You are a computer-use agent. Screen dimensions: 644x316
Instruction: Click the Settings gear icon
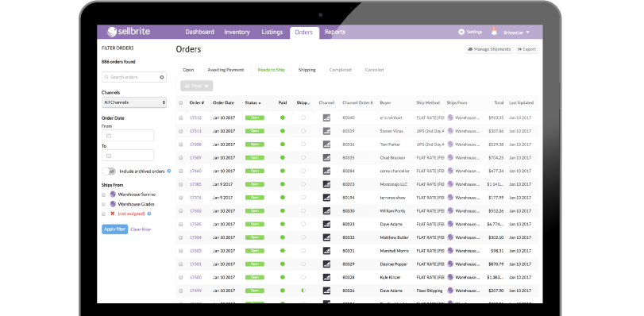pyautogui.click(x=461, y=32)
